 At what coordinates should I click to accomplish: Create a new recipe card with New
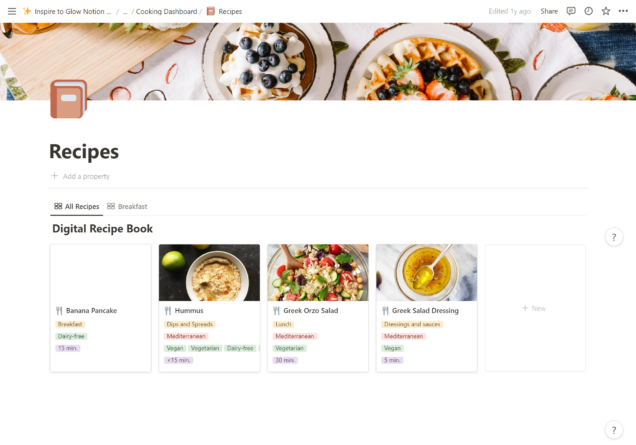point(535,308)
